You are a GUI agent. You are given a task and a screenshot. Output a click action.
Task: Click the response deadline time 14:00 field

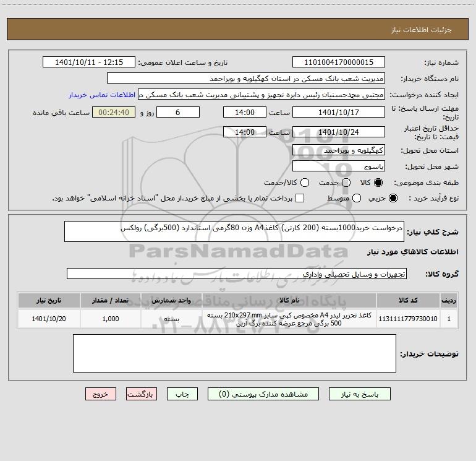(245, 112)
